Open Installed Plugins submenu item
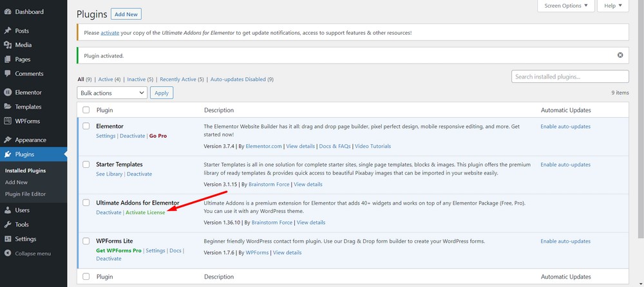Image resolution: width=644 pixels, height=287 pixels. point(26,171)
